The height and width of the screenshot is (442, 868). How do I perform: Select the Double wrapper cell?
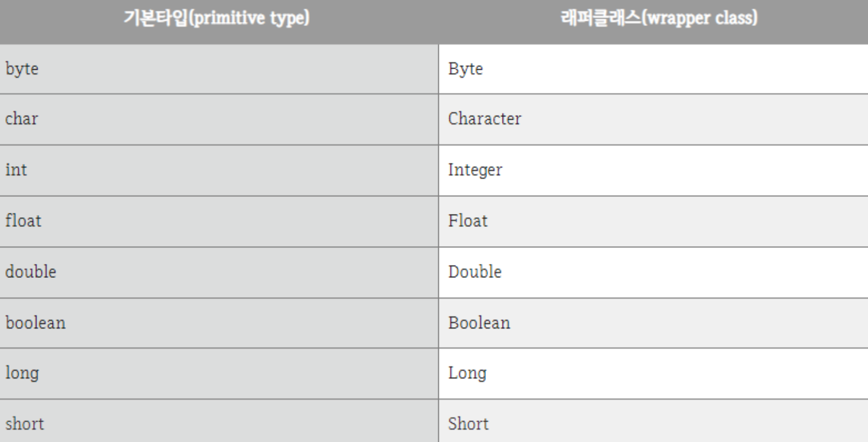point(653,272)
